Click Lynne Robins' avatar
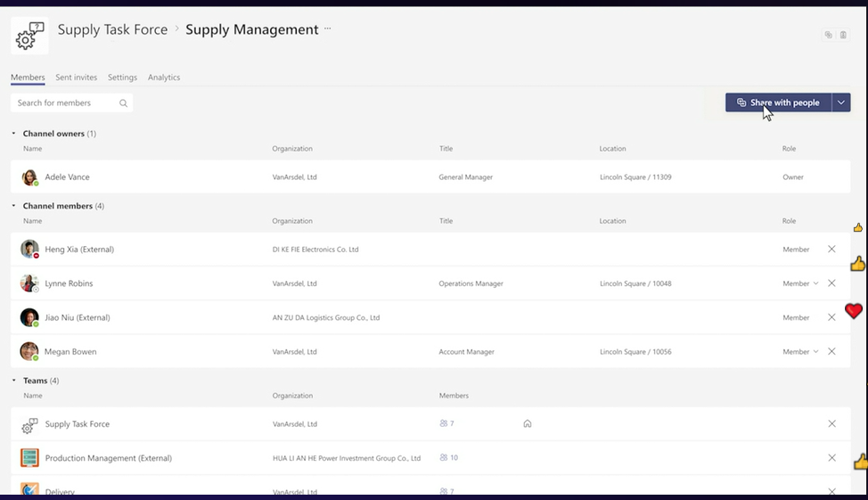Viewport: 868px width, 500px height. click(x=29, y=283)
